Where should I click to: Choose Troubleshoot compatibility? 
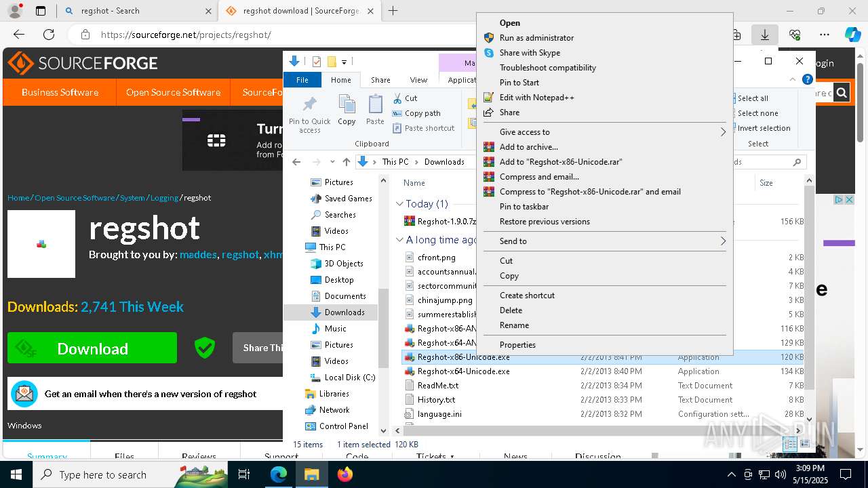pyautogui.click(x=548, y=68)
